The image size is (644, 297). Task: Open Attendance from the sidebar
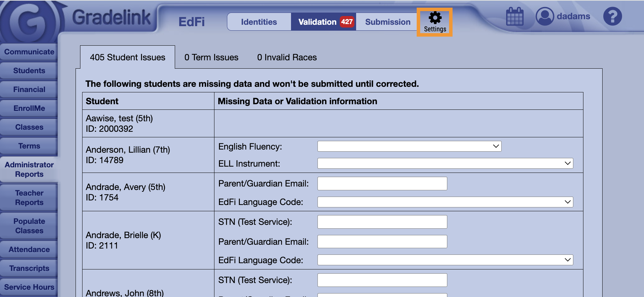click(29, 250)
